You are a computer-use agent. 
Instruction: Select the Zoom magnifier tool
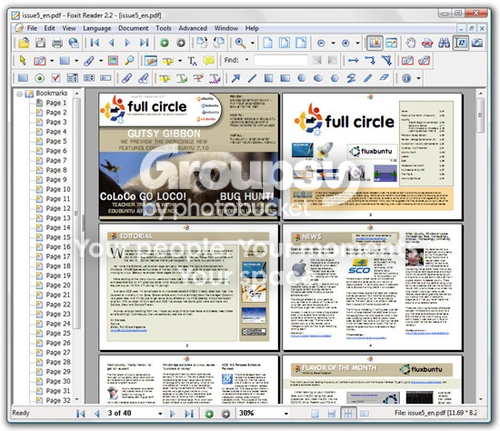[240, 43]
